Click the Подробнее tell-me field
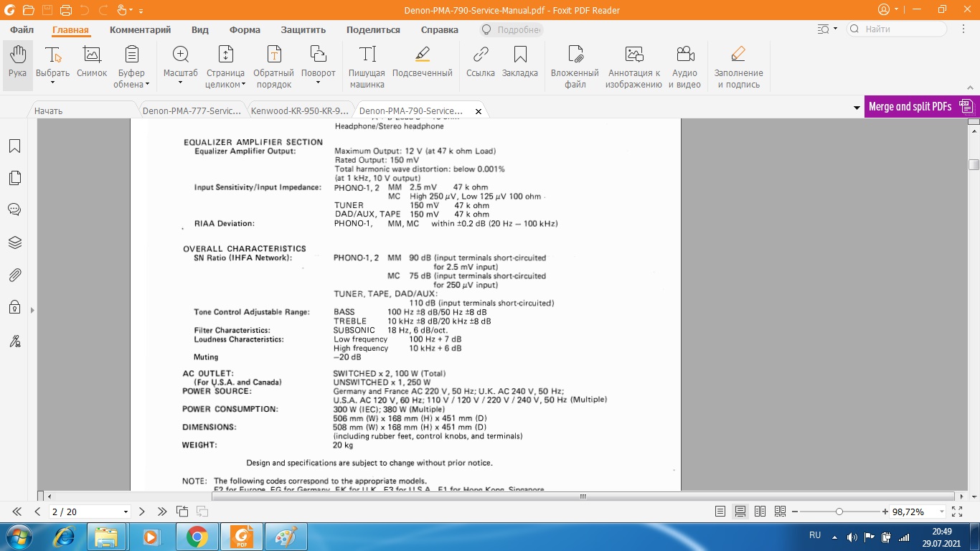Image resolution: width=980 pixels, height=551 pixels. [x=511, y=30]
